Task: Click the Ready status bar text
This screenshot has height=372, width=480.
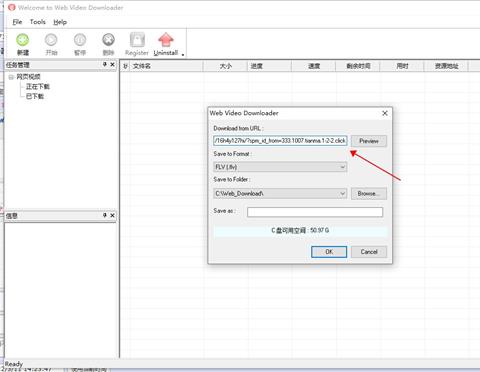Action: tap(14, 364)
